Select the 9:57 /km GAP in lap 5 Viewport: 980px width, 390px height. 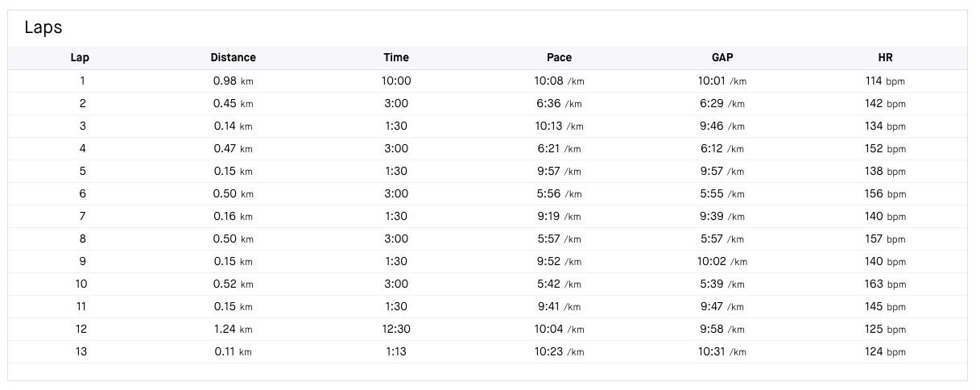tap(722, 172)
